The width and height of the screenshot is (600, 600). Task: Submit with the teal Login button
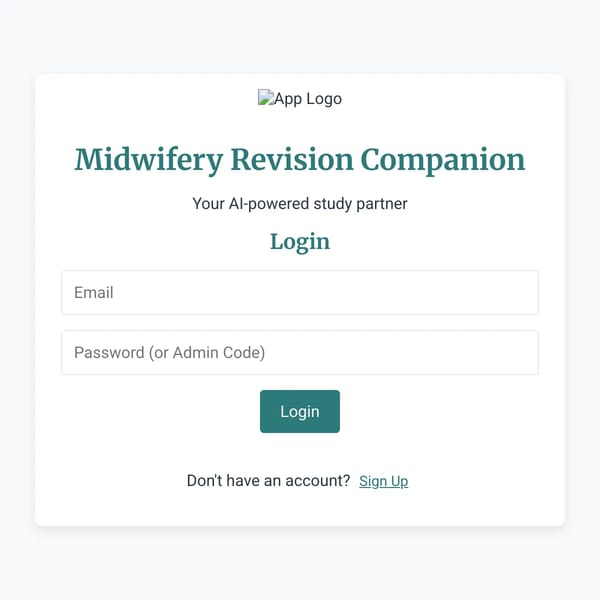300,411
